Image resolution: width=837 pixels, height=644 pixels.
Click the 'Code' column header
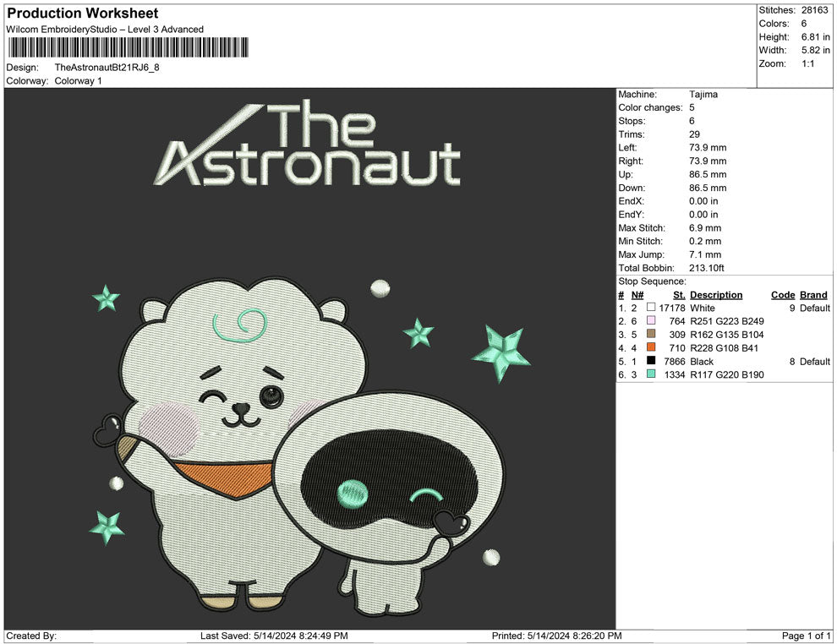[x=783, y=295]
